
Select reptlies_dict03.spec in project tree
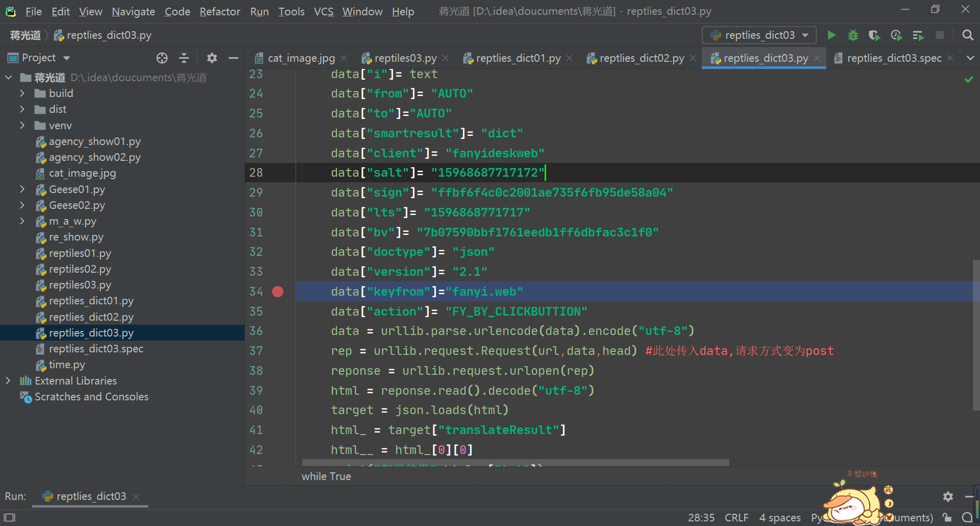pos(96,349)
